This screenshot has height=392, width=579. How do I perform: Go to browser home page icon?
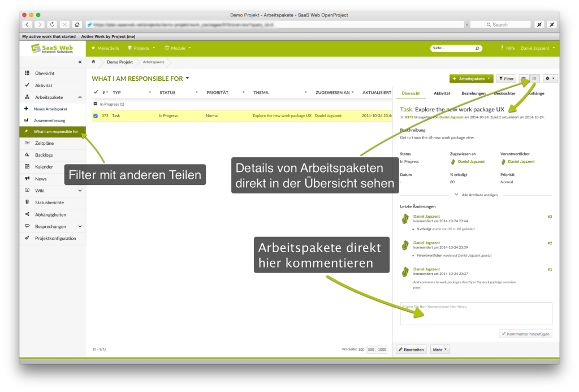click(x=77, y=24)
